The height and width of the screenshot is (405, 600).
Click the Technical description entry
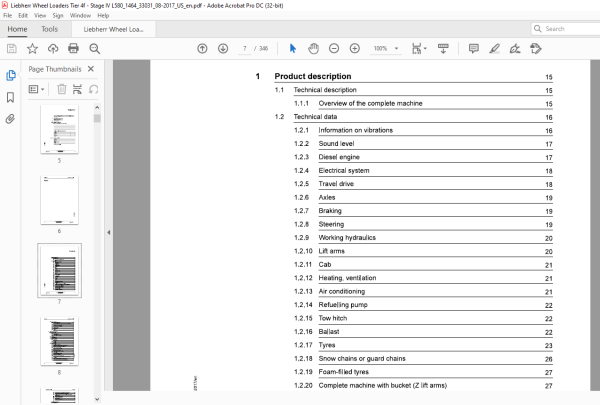tap(325, 90)
